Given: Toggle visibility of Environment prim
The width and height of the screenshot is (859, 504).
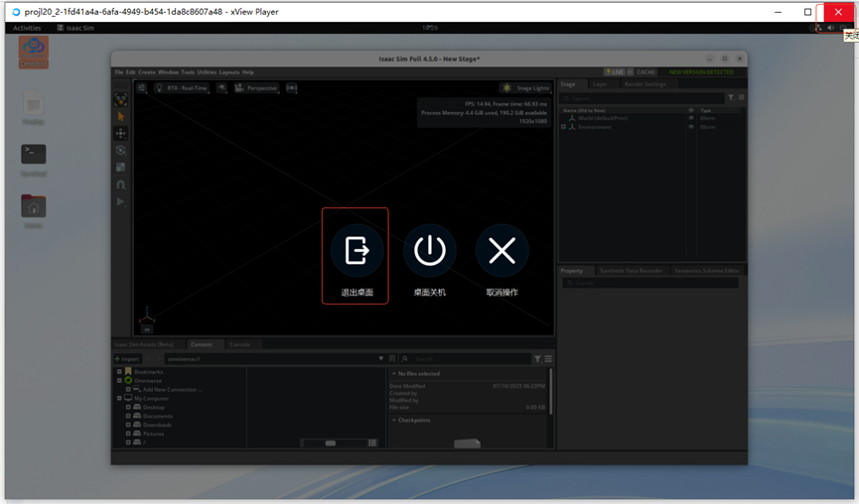Looking at the screenshot, I should [691, 127].
